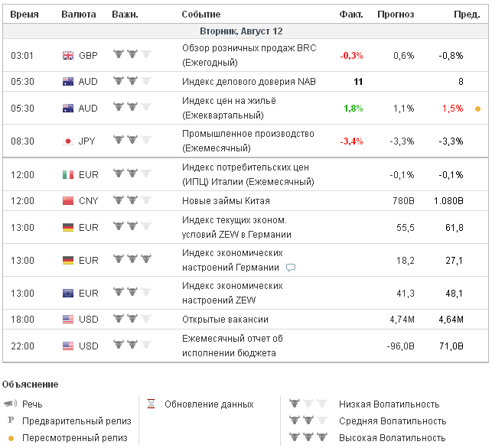Viewport: 492px width, 448px height.
Task: Click the Важн. column header
Action: pos(125,15)
